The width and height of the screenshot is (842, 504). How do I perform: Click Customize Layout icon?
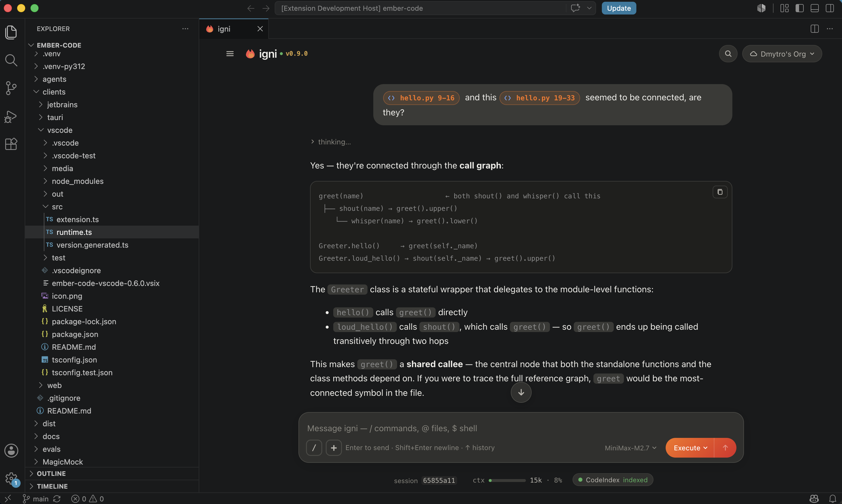pos(784,8)
